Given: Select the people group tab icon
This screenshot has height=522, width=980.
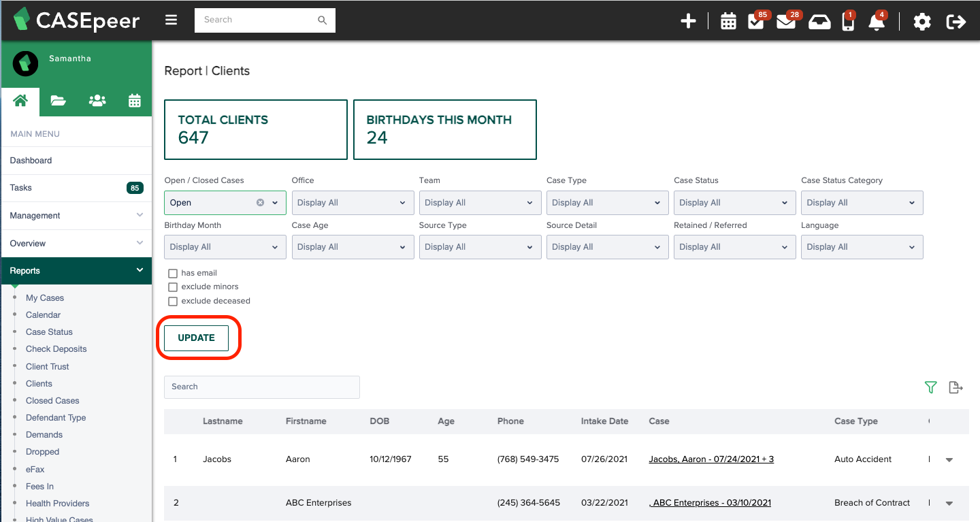Looking at the screenshot, I should 97,101.
